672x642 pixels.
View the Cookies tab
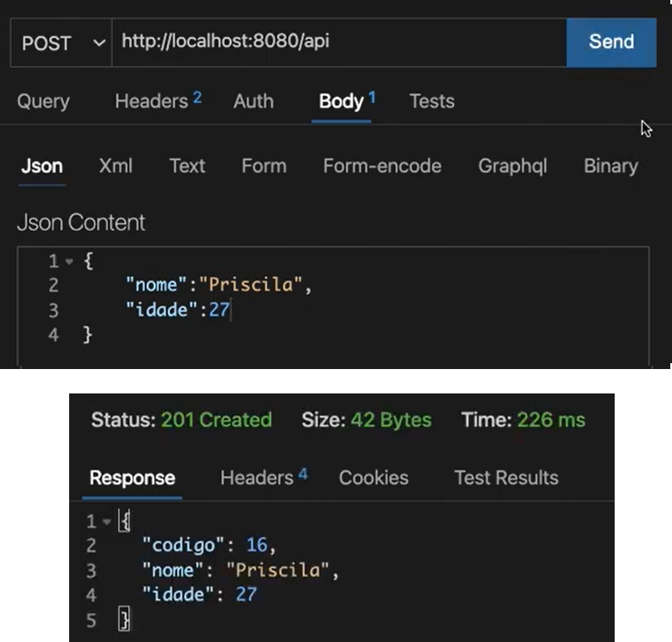374,478
